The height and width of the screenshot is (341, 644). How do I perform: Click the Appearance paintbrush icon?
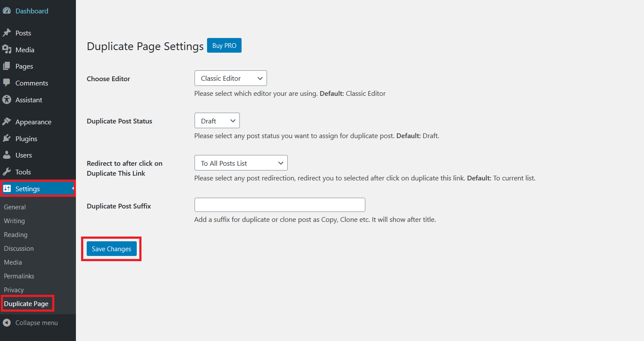[x=6, y=122]
